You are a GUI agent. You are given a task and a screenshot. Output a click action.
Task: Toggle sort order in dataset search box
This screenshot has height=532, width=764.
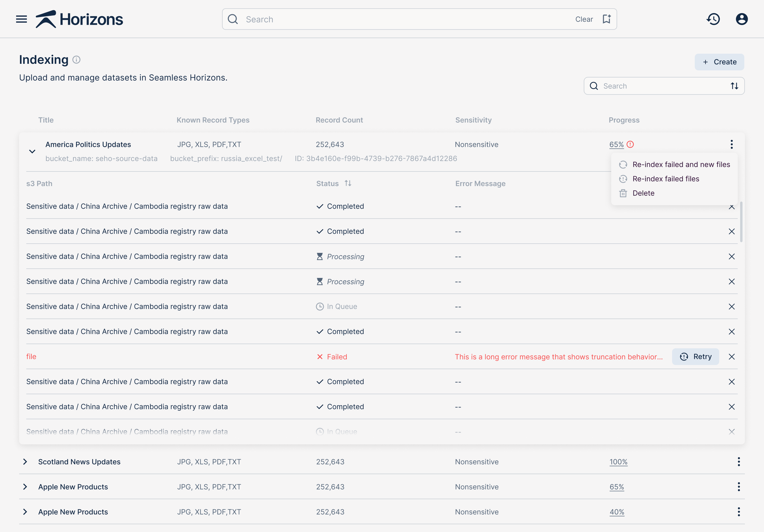tap(734, 86)
